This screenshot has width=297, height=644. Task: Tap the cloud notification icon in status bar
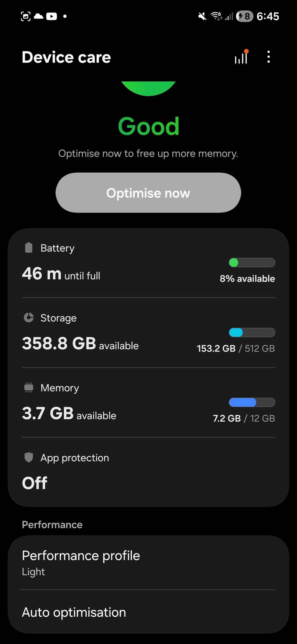(39, 16)
